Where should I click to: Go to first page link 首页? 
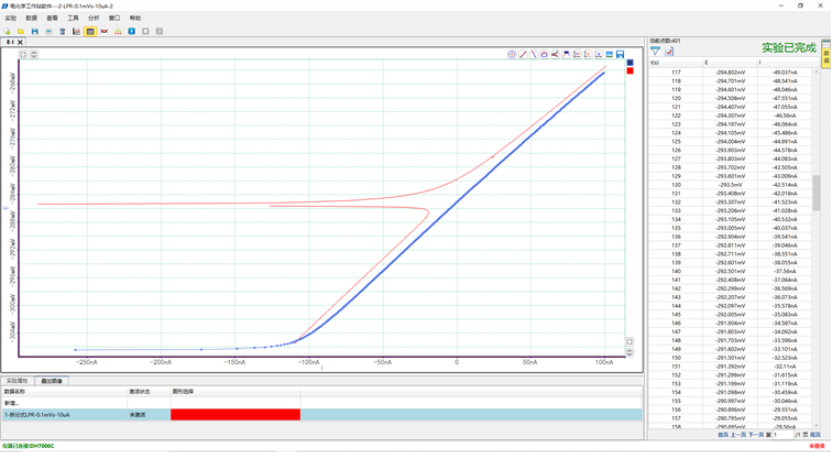point(723,435)
